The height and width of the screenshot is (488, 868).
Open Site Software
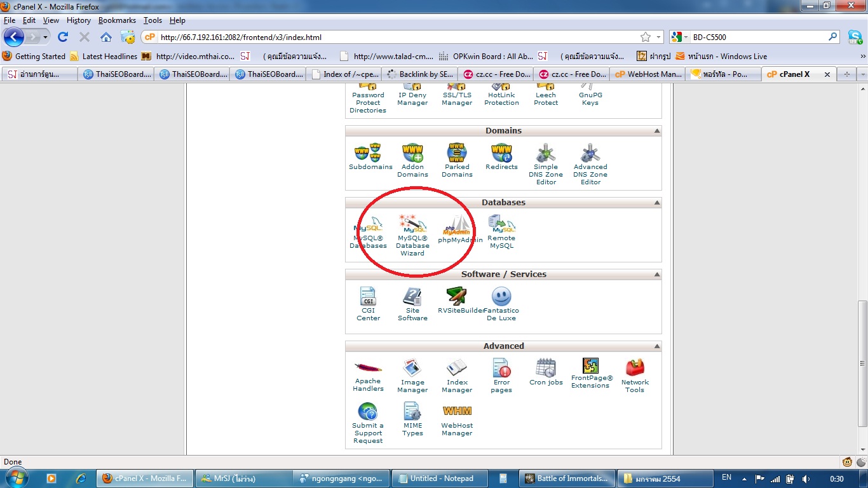[412, 304]
